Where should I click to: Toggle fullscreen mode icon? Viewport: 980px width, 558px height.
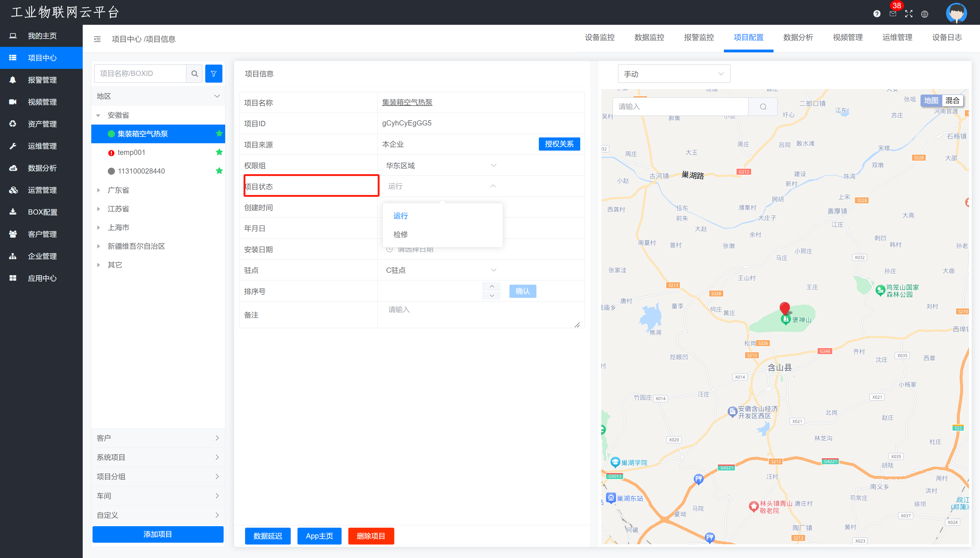pos(909,14)
